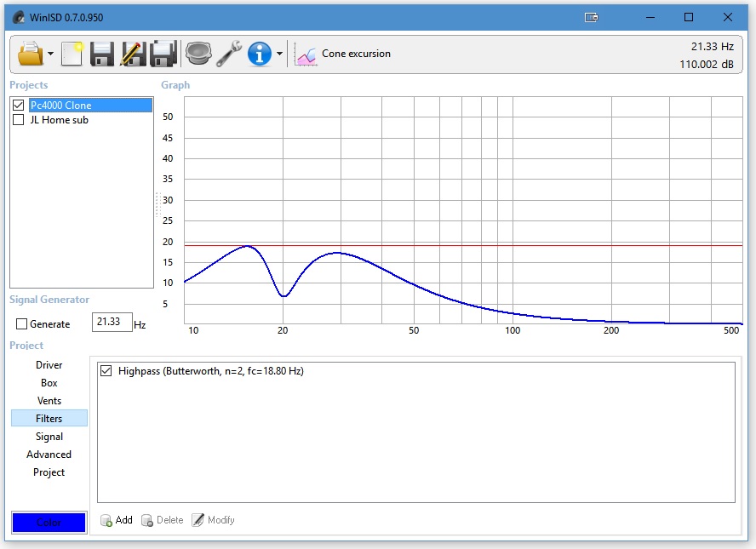The width and height of the screenshot is (756, 549).
Task: Add a new filter
Action: click(x=117, y=519)
